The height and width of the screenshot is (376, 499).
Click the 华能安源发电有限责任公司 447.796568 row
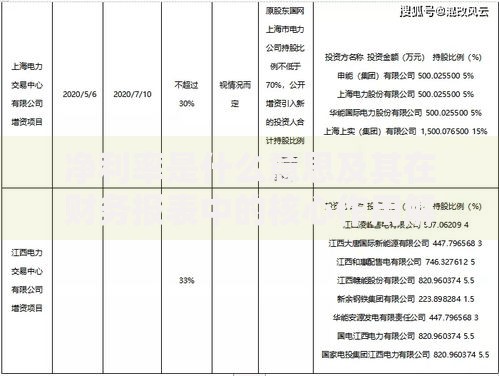point(406,317)
